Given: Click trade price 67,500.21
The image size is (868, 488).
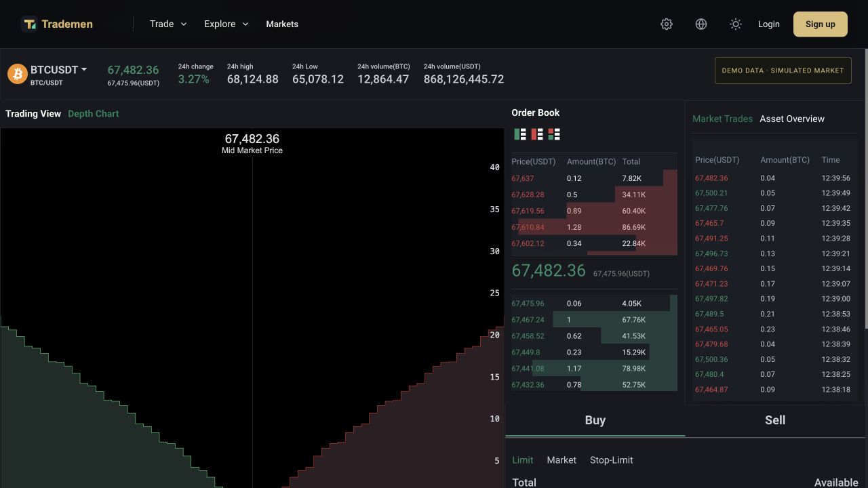Looking at the screenshot, I should (711, 193).
